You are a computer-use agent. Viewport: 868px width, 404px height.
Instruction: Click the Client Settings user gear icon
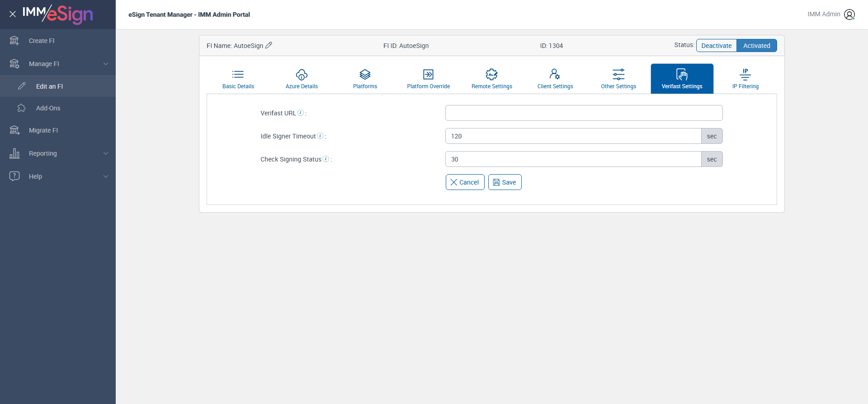pos(555,74)
